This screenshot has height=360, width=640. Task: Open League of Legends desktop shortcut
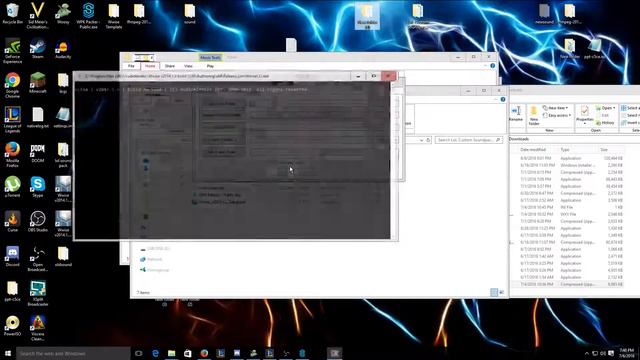coord(13,120)
